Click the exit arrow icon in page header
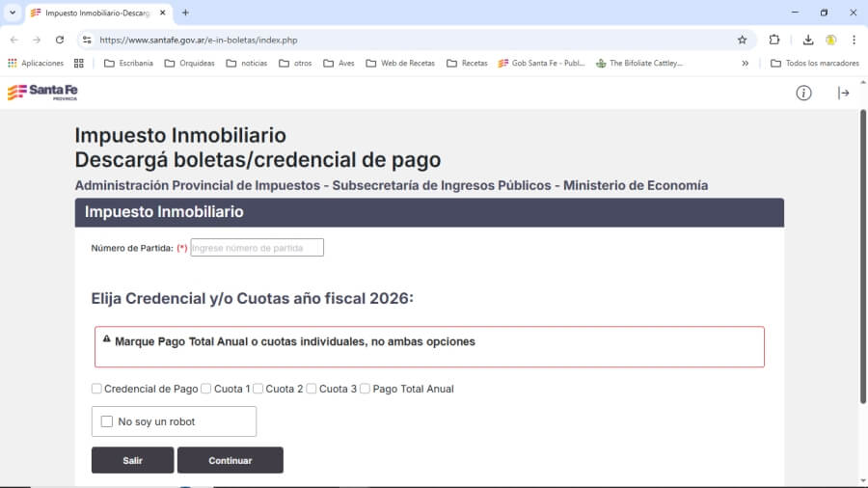The height and width of the screenshot is (488, 868). [843, 93]
